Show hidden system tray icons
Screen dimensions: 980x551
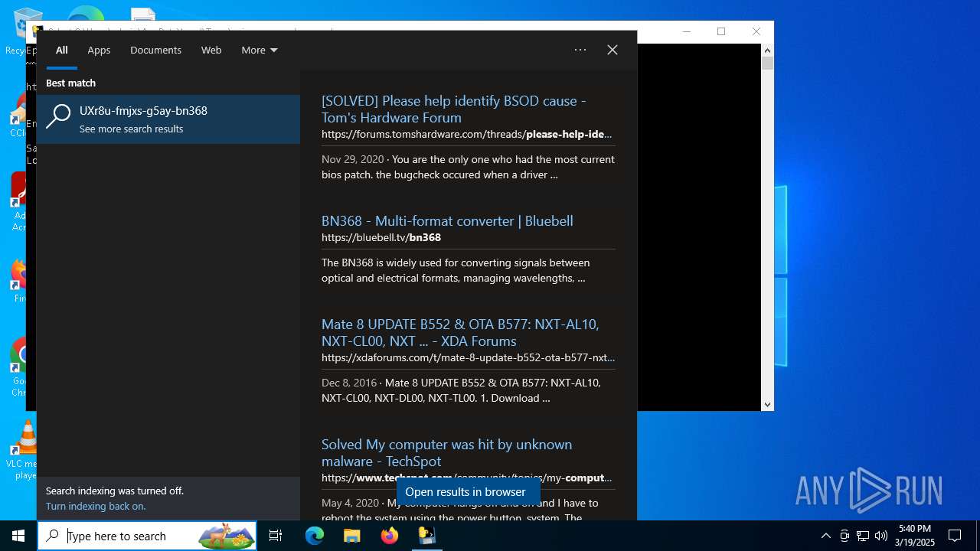pyautogui.click(x=825, y=536)
